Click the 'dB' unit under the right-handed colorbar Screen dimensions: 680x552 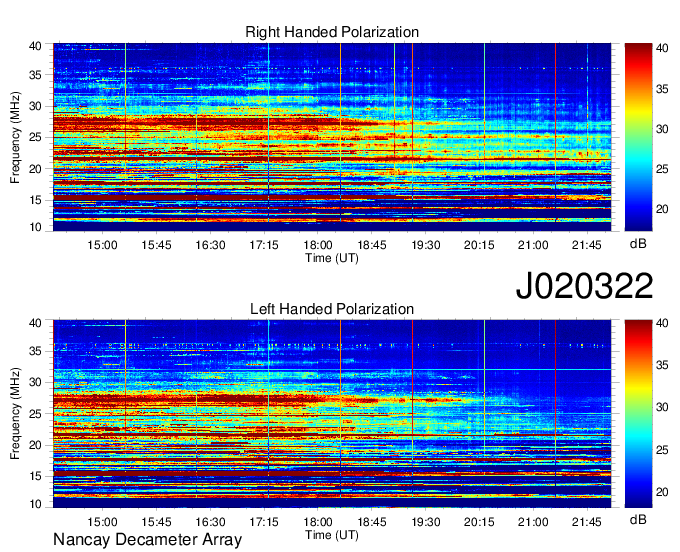tap(638, 244)
